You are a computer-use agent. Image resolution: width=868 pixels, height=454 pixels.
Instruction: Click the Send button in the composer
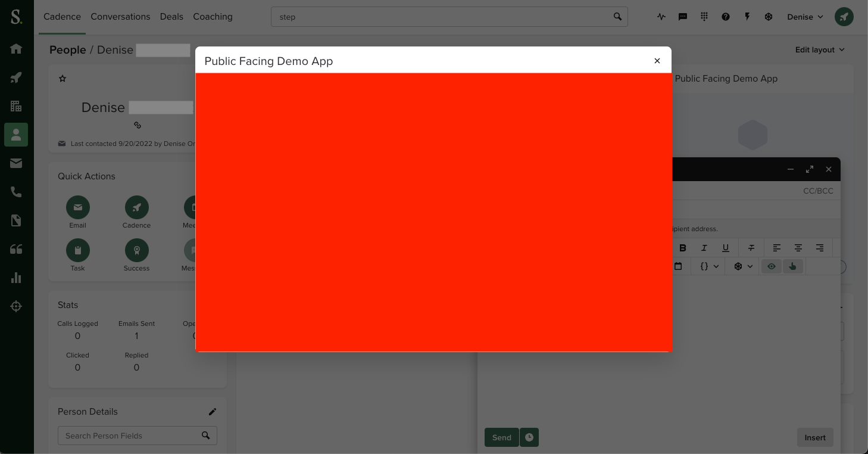501,437
